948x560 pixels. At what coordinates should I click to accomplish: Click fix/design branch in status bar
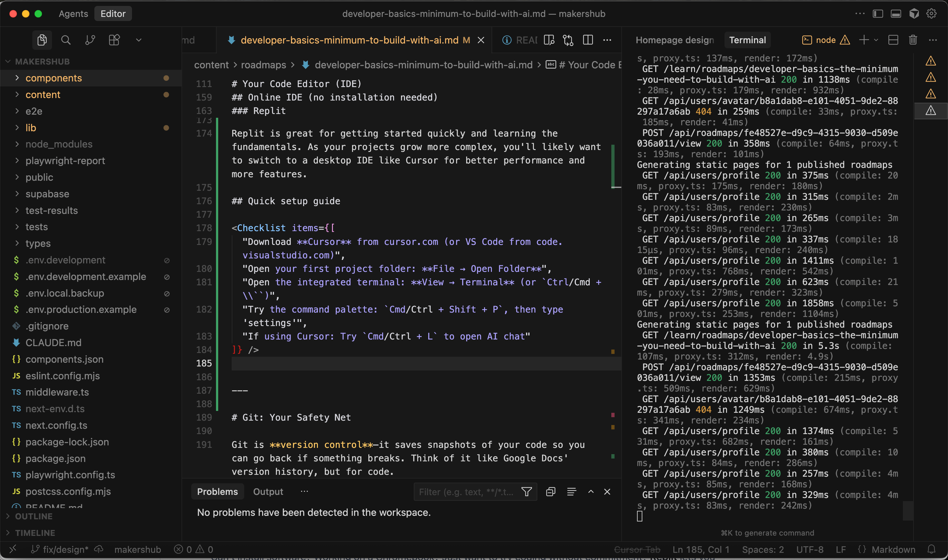[x=65, y=549]
